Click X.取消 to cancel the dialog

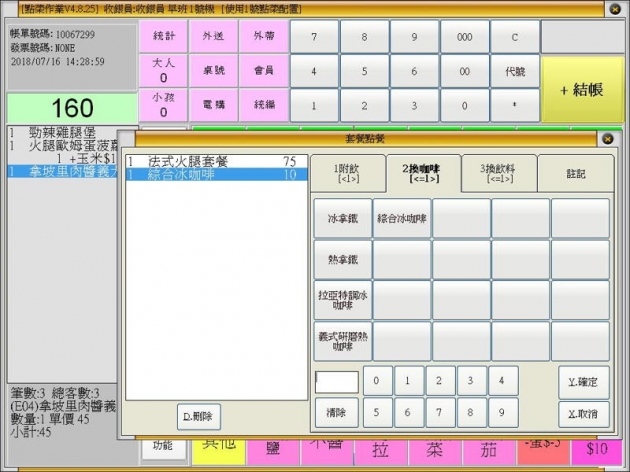(583, 412)
